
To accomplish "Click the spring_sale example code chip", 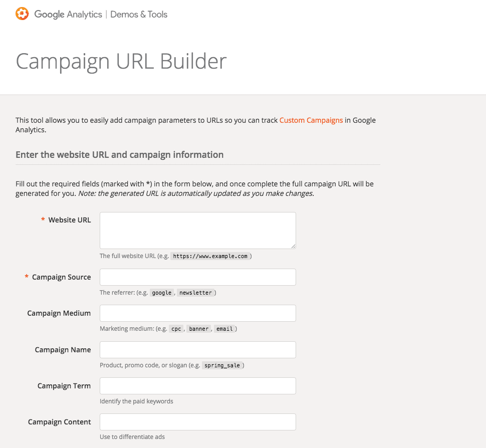I will 222,365.
